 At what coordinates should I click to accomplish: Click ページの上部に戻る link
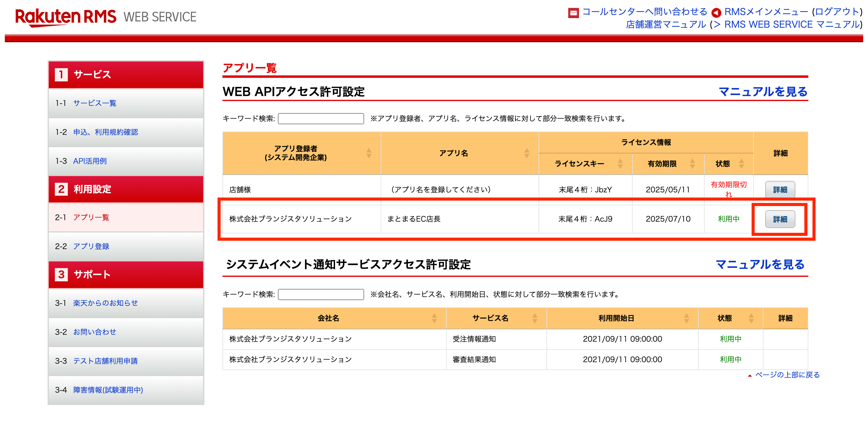788,375
